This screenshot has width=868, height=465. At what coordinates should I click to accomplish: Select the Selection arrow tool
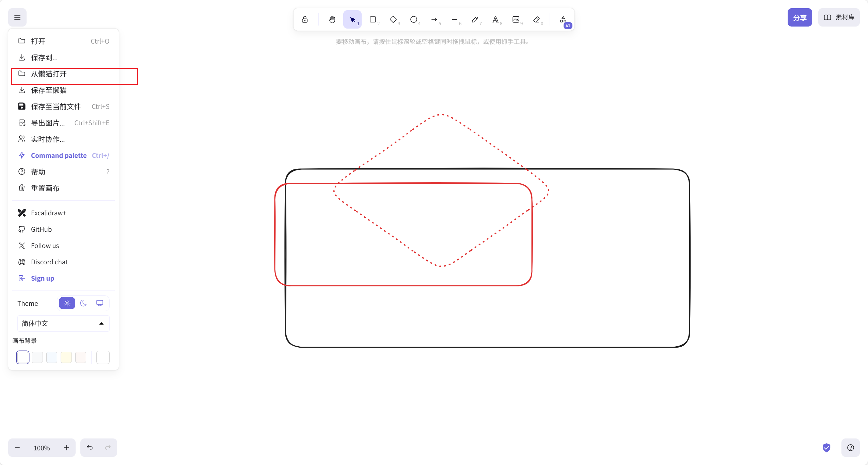click(352, 19)
